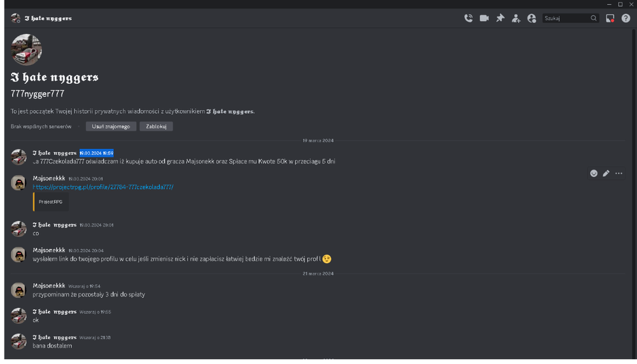
Task: Add friends to this DM
Action: [x=516, y=18]
